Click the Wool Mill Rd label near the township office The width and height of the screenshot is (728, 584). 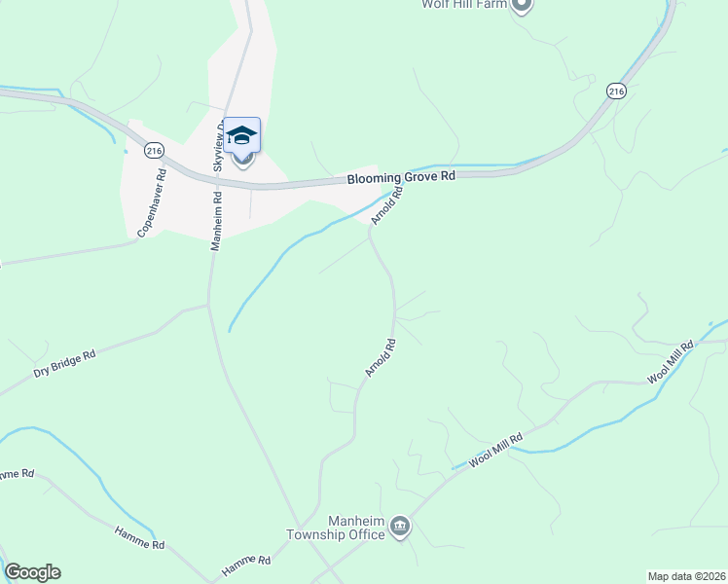point(495,451)
